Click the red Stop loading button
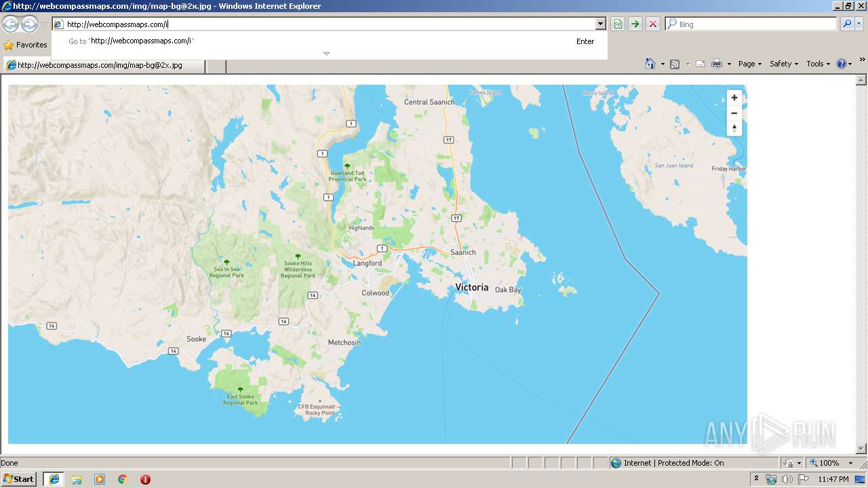 point(653,24)
